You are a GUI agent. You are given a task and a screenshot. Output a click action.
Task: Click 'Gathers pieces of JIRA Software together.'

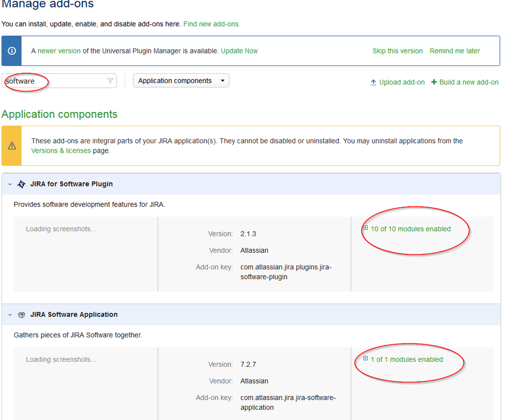point(78,335)
